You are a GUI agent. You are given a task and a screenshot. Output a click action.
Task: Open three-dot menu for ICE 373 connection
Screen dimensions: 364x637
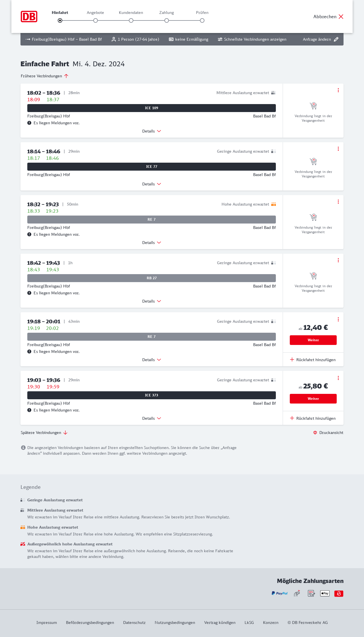(338, 378)
